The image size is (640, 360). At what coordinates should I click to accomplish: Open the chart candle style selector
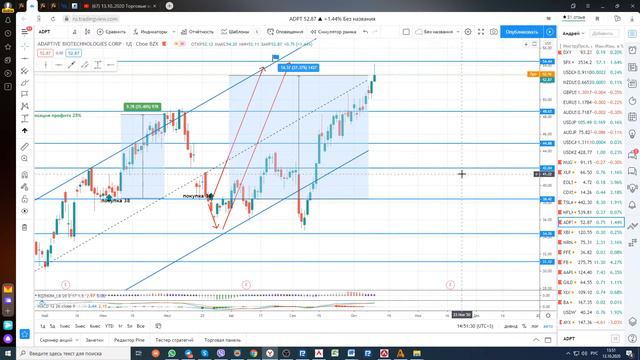tap(87, 32)
